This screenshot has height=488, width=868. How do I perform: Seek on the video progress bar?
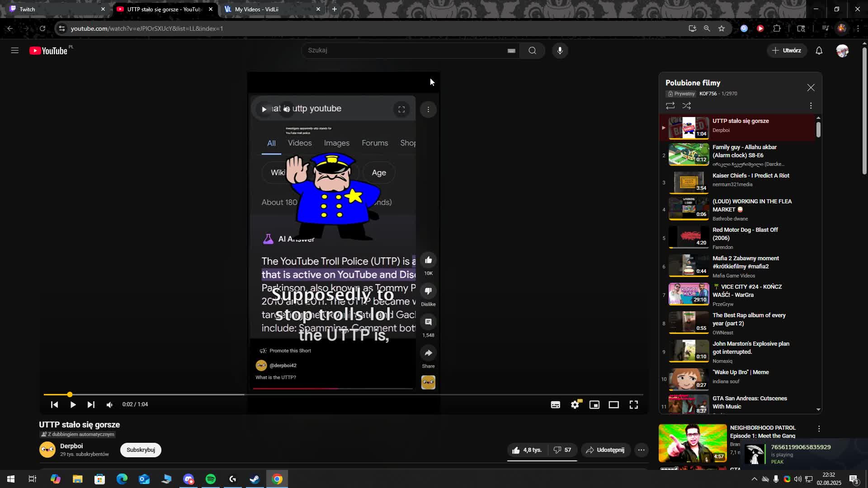(343, 394)
